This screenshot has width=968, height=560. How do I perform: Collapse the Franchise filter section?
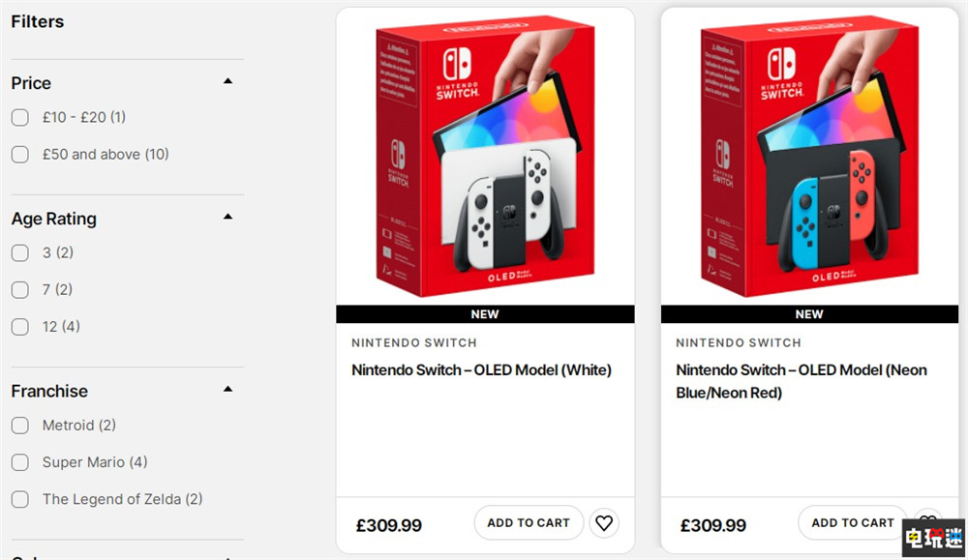[x=227, y=390]
